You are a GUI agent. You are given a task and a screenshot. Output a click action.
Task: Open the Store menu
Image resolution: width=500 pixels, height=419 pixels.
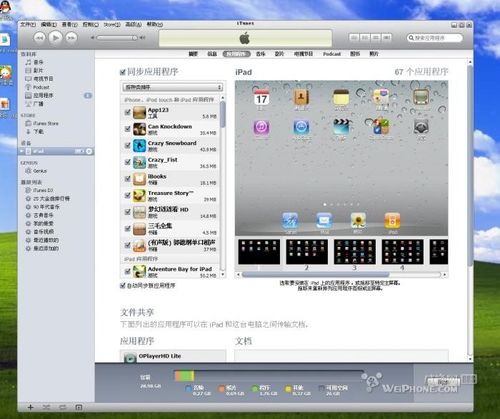point(112,25)
